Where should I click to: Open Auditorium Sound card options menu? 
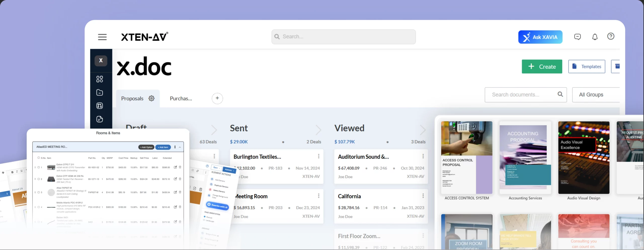(423, 156)
